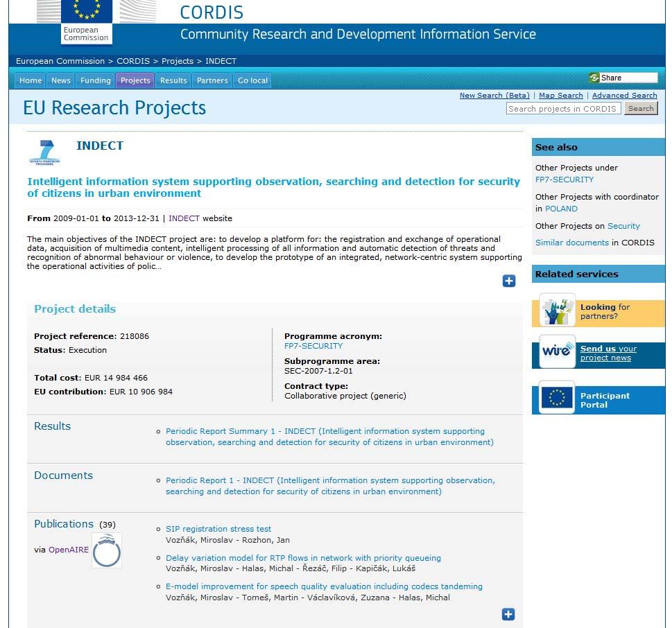Viewport: 672px width, 628px height.
Task: Click the Looking for partners hands icon
Action: pyautogui.click(x=557, y=310)
